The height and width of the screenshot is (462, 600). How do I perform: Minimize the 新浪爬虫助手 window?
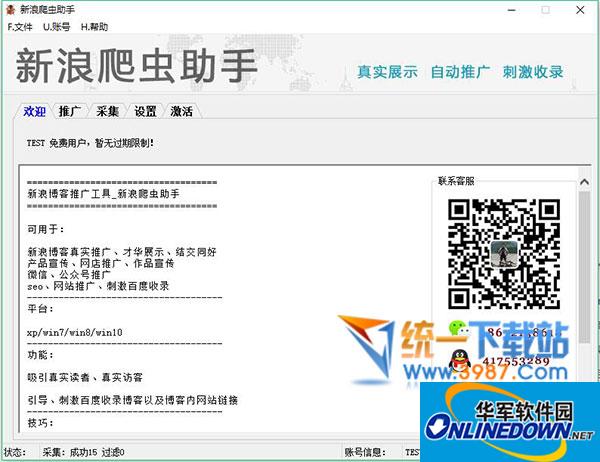[x=512, y=10]
